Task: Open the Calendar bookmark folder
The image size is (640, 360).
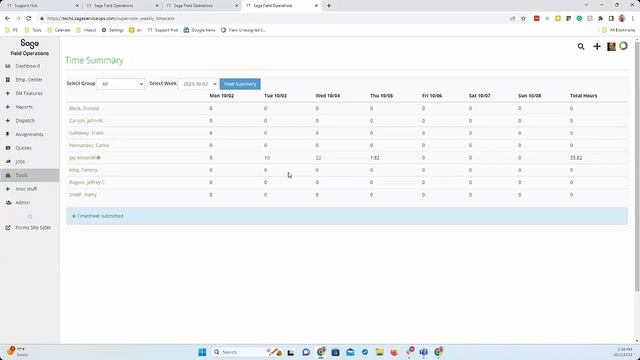Action: (59, 30)
